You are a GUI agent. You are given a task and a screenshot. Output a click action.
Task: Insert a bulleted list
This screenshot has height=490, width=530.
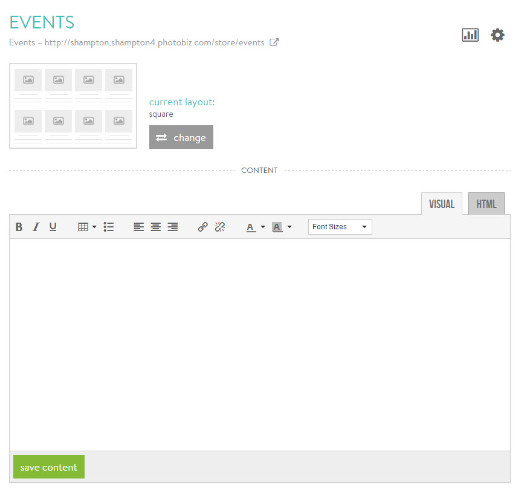tap(109, 227)
